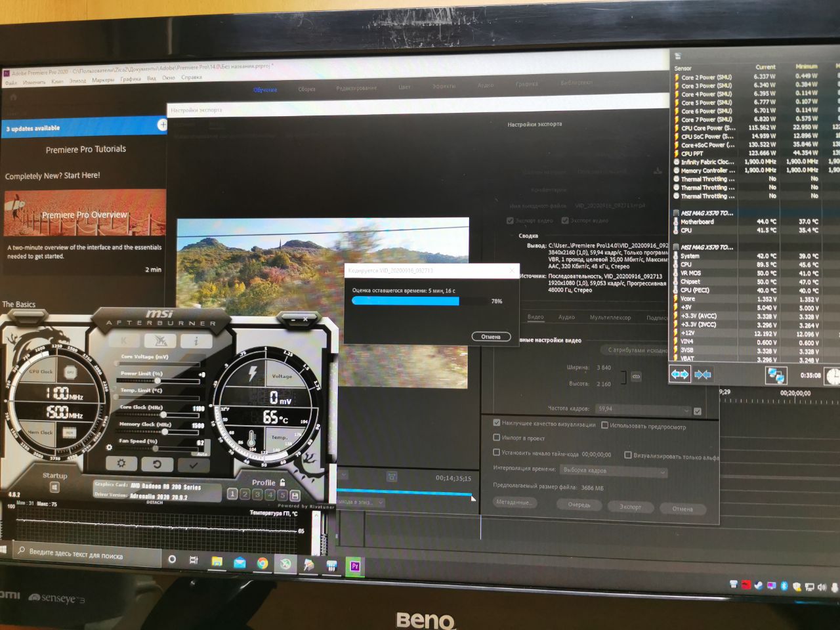Open Chrome from the taskbar
840x630 pixels.
262,563
